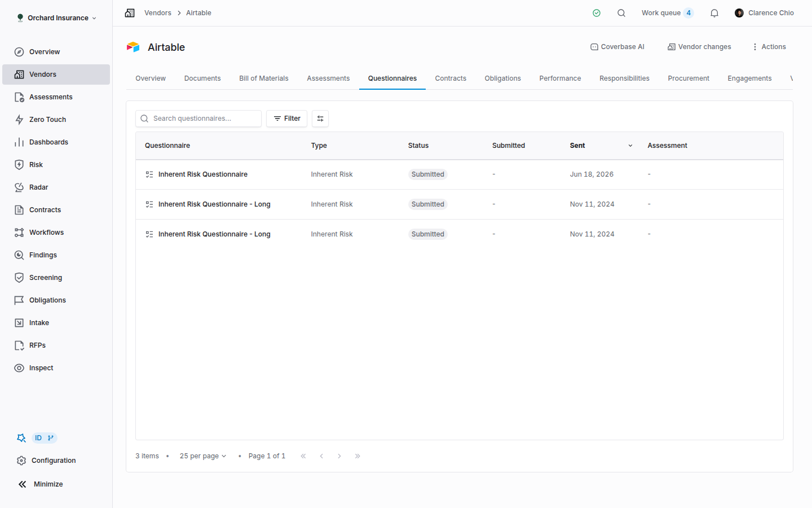
Task: Open the 25 per page dropdown
Action: [203, 456]
